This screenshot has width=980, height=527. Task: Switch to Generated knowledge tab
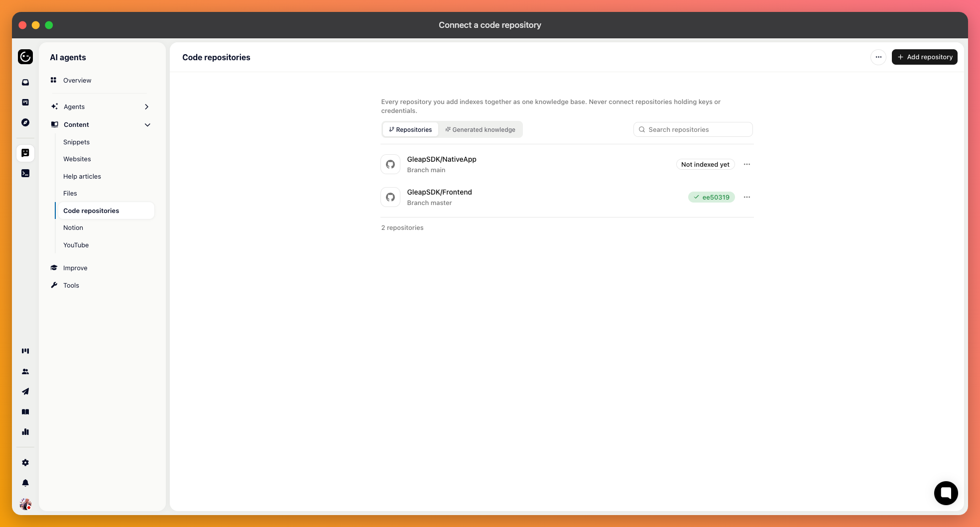[481, 129]
